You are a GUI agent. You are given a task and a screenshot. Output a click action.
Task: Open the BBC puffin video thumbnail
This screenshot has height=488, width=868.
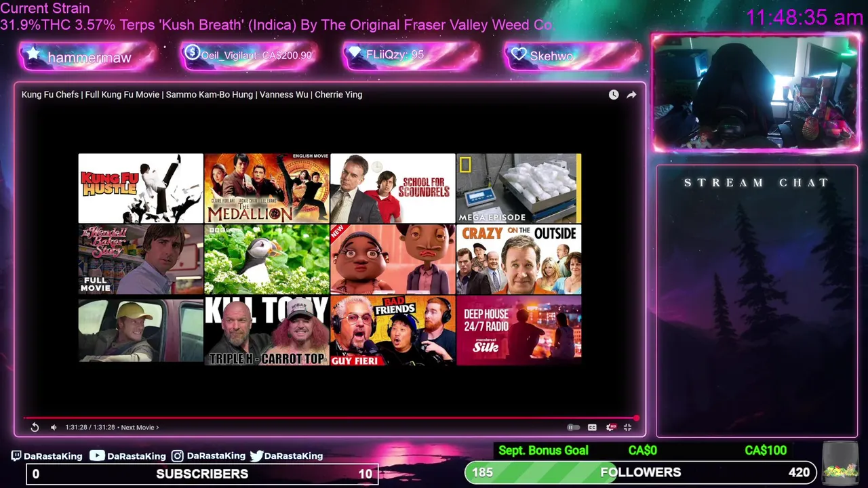click(x=267, y=259)
